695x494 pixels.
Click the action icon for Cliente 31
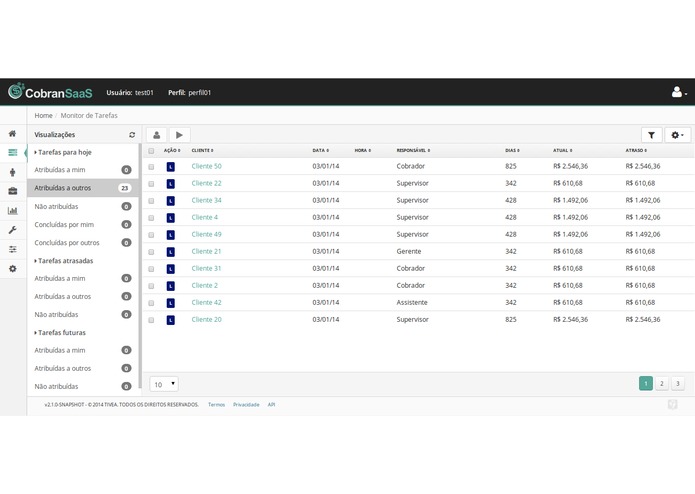click(x=171, y=269)
